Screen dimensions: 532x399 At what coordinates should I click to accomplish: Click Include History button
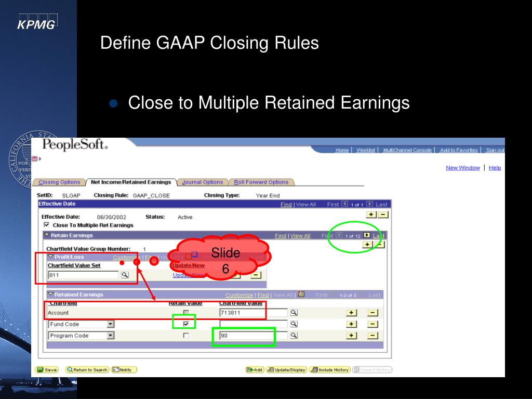pyautogui.click(x=330, y=369)
